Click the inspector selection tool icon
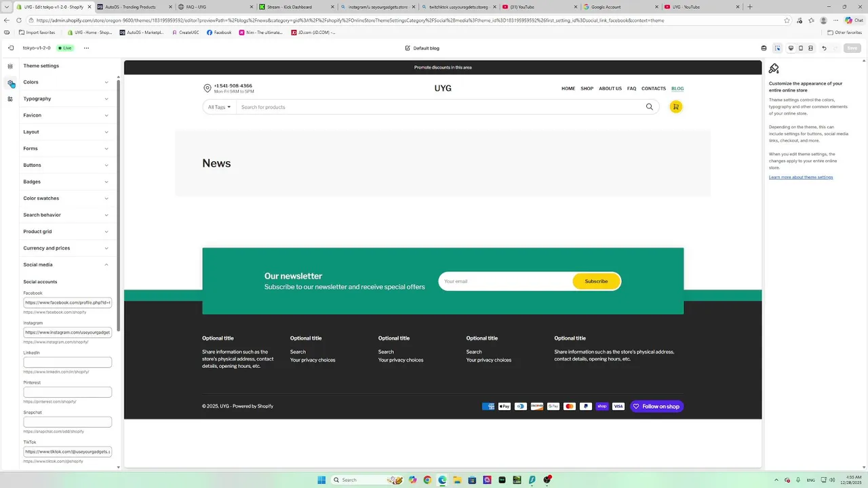Image resolution: width=868 pixels, height=488 pixels. [777, 48]
